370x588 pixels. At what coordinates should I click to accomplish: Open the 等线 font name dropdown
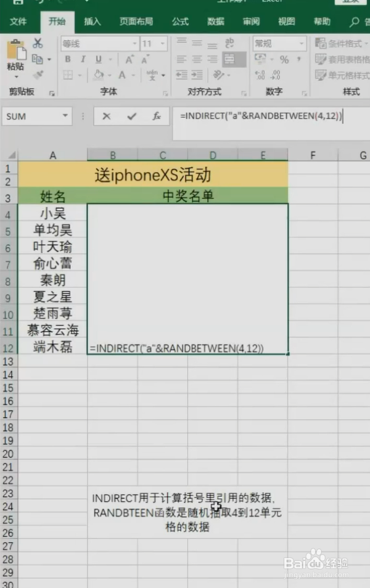134,44
